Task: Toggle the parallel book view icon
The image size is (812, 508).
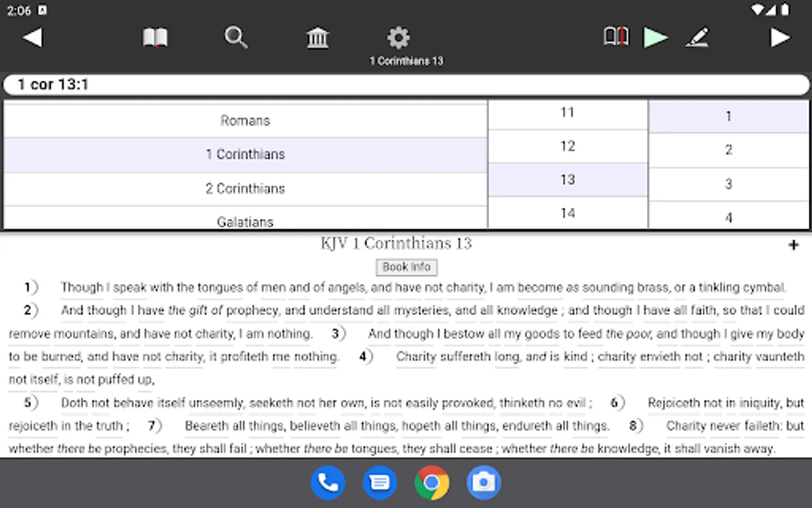Action: (x=616, y=37)
